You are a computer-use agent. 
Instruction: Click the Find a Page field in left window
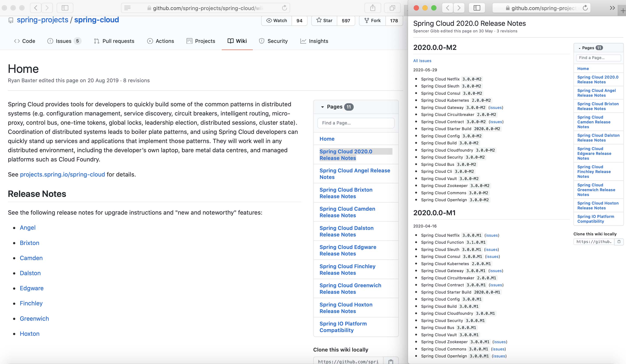[x=356, y=123]
